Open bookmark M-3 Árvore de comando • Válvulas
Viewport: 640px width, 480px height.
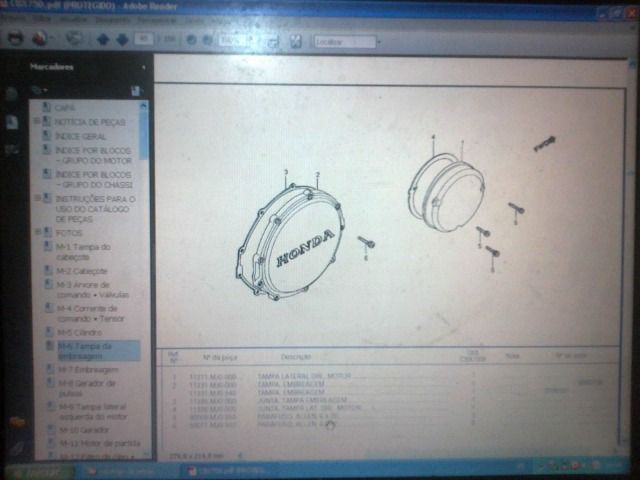click(93, 290)
